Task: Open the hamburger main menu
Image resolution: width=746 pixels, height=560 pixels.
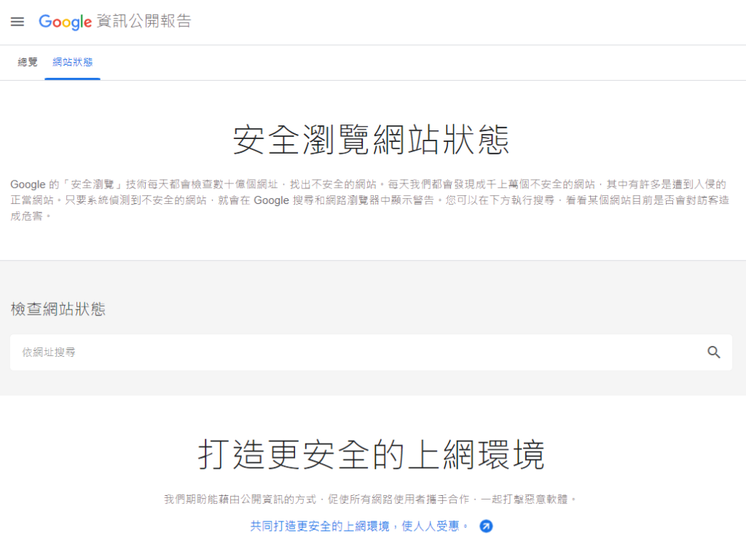Action: coord(17,21)
